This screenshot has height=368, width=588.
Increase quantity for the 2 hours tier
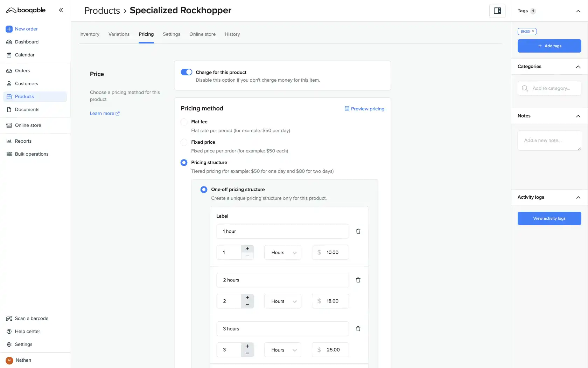click(247, 298)
